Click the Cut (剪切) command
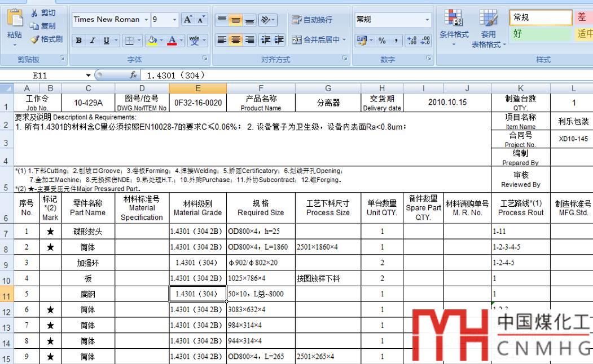593x364 pixels. (43, 13)
